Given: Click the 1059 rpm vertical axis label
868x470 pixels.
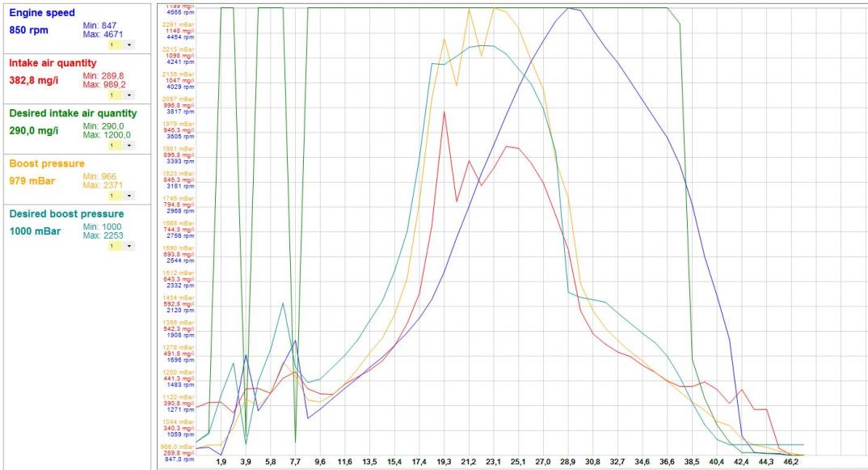Looking at the screenshot, I should (x=180, y=434).
